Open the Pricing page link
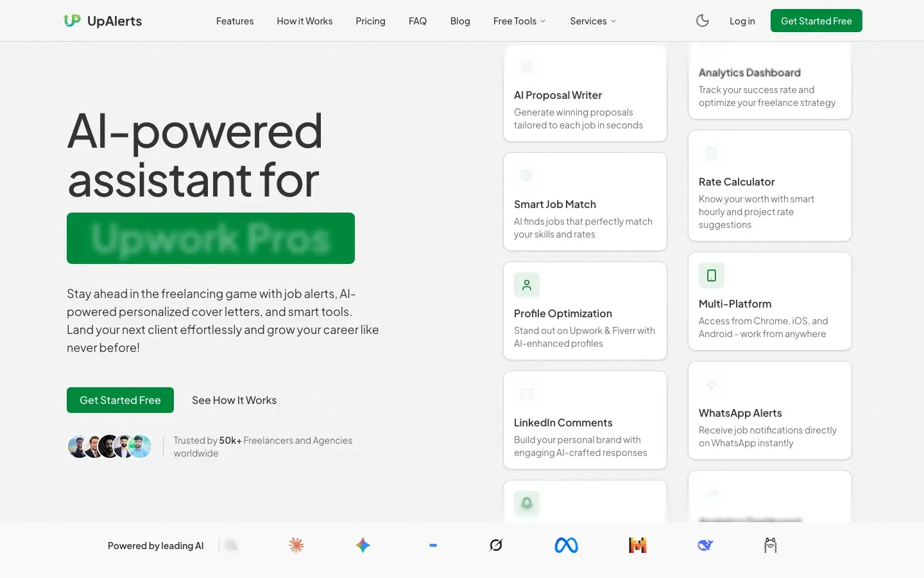Screen dimensions: 924x578 pos(371,21)
